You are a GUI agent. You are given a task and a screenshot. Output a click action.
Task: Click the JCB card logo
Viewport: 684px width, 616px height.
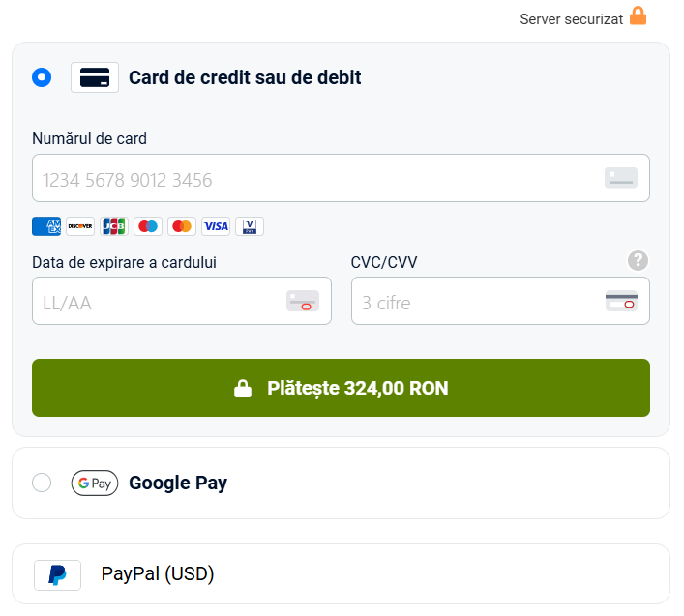(x=114, y=226)
